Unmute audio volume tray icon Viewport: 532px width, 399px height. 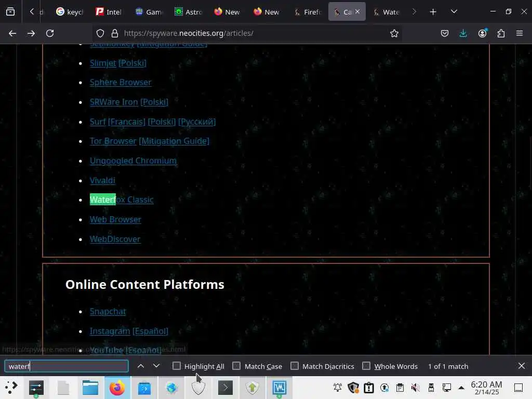point(416,388)
